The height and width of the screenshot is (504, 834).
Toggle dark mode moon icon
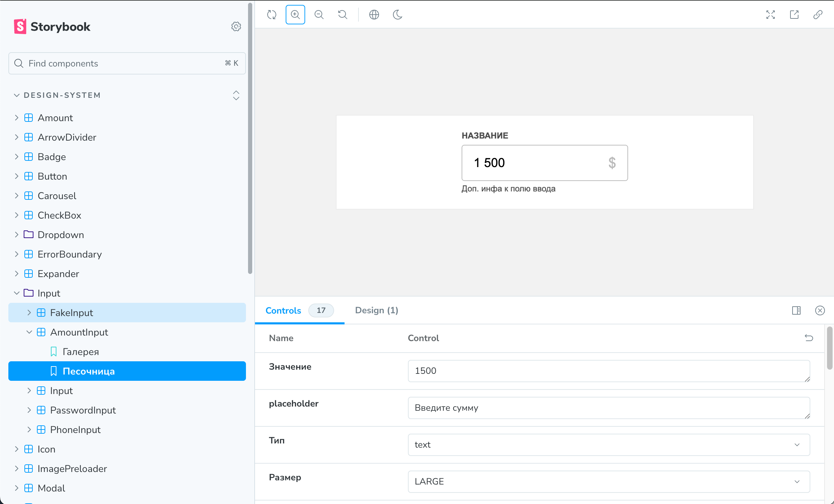[x=397, y=15]
